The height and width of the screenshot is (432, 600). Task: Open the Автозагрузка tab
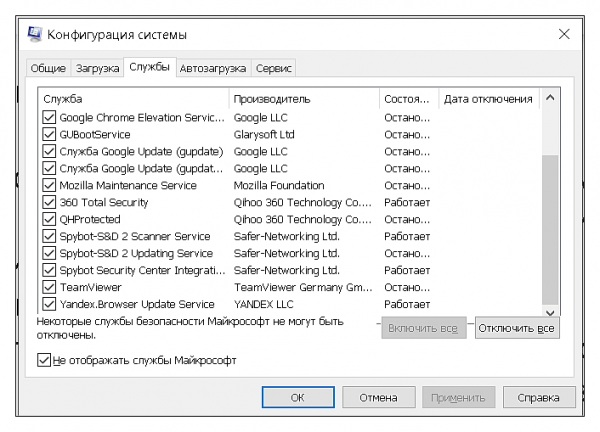pos(213,68)
